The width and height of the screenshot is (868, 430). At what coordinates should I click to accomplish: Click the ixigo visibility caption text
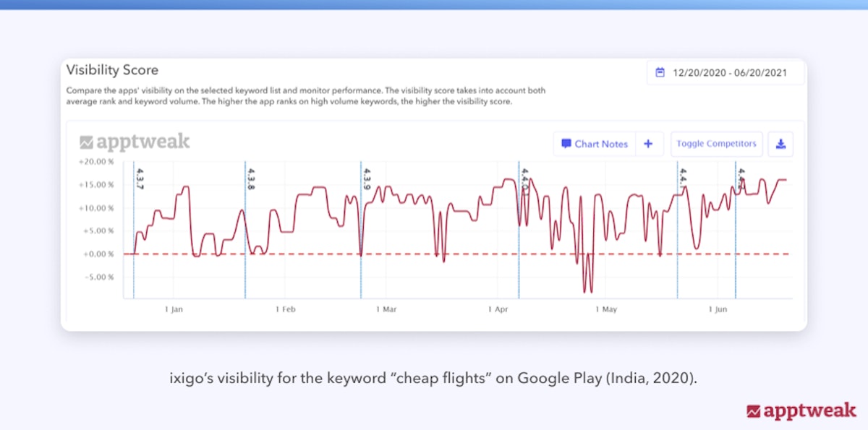[x=433, y=379]
